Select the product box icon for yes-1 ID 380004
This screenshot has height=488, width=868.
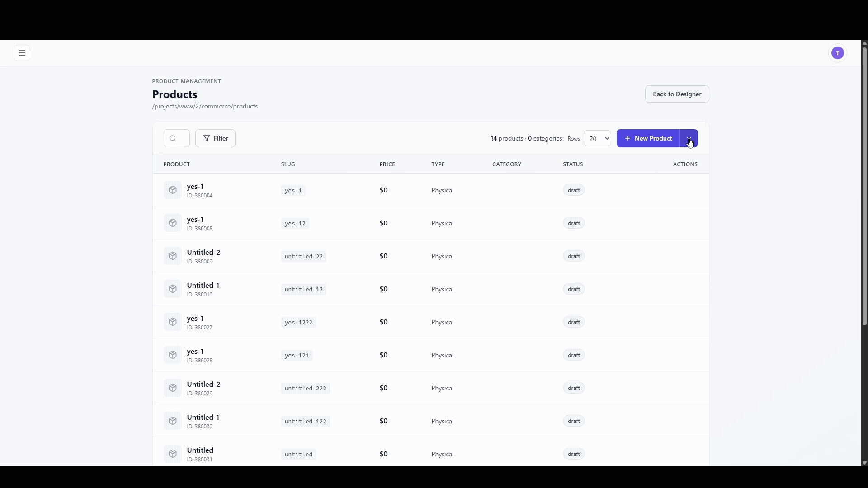coord(172,190)
